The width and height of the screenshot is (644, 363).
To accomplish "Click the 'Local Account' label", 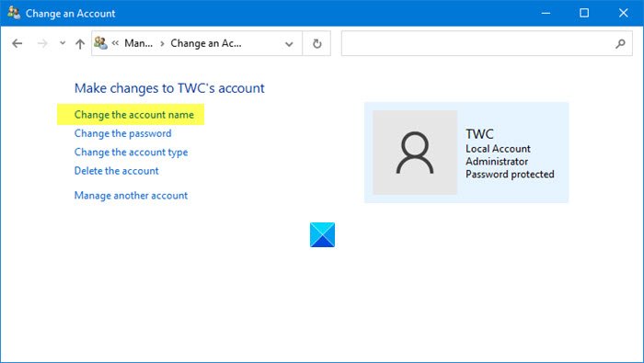I will click(498, 149).
